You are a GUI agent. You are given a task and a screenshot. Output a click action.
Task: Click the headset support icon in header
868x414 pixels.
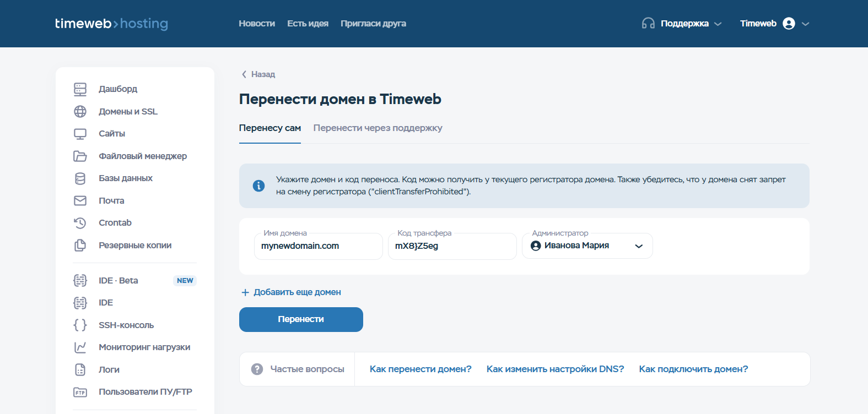648,24
